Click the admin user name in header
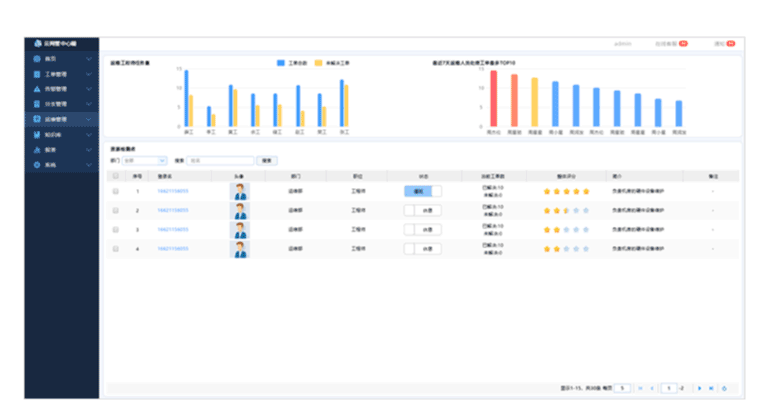This screenshot has height=400, width=773. pyautogui.click(x=623, y=44)
